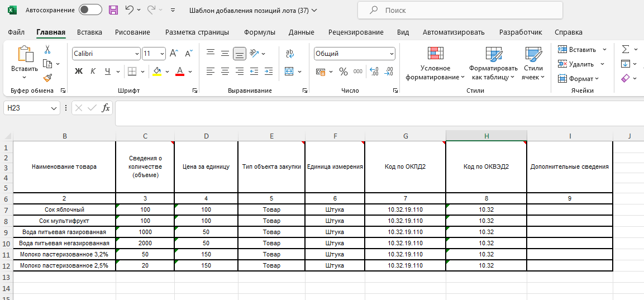Apply red font color

point(179,72)
